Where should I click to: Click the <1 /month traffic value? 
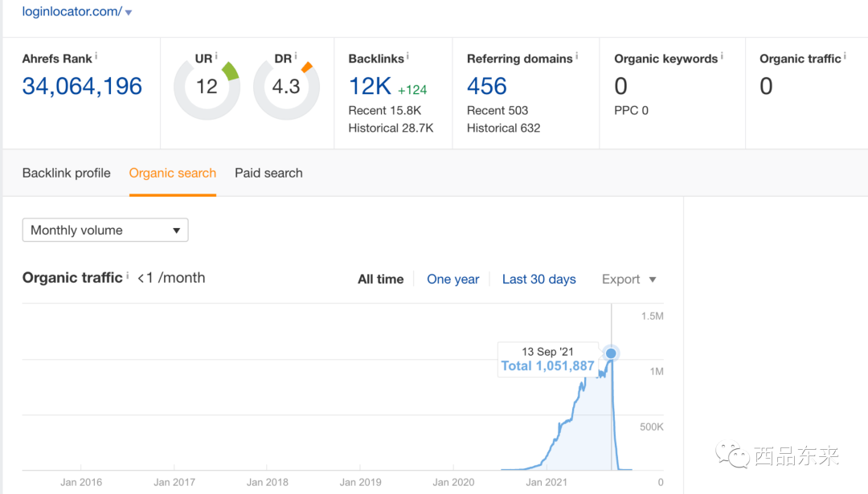pos(171,278)
